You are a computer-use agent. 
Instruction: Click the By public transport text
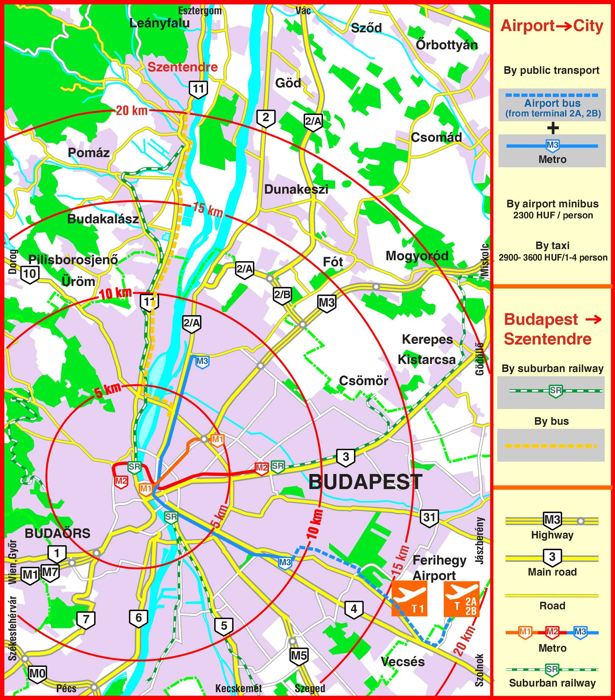[x=551, y=71]
